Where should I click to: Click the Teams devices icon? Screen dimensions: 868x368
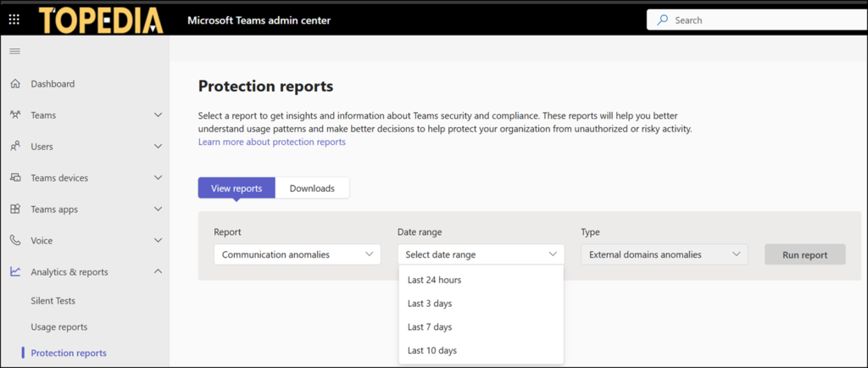coord(15,178)
